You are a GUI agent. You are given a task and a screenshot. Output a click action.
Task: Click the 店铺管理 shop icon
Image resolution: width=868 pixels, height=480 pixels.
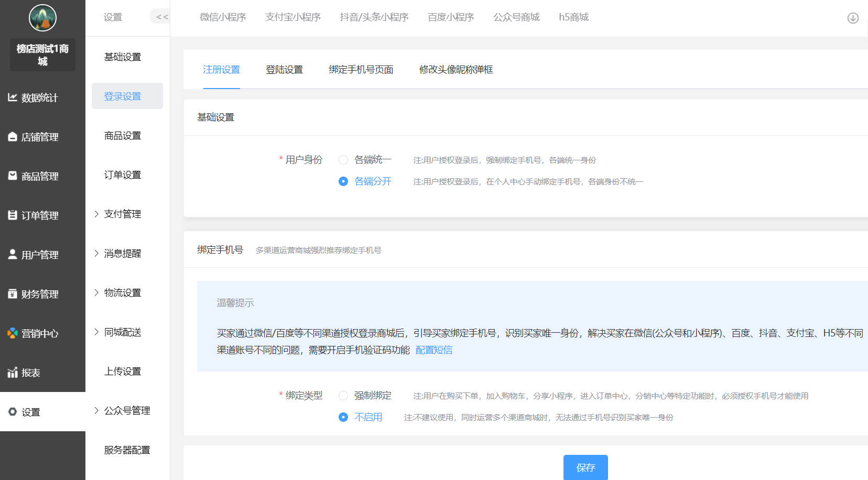(x=13, y=137)
